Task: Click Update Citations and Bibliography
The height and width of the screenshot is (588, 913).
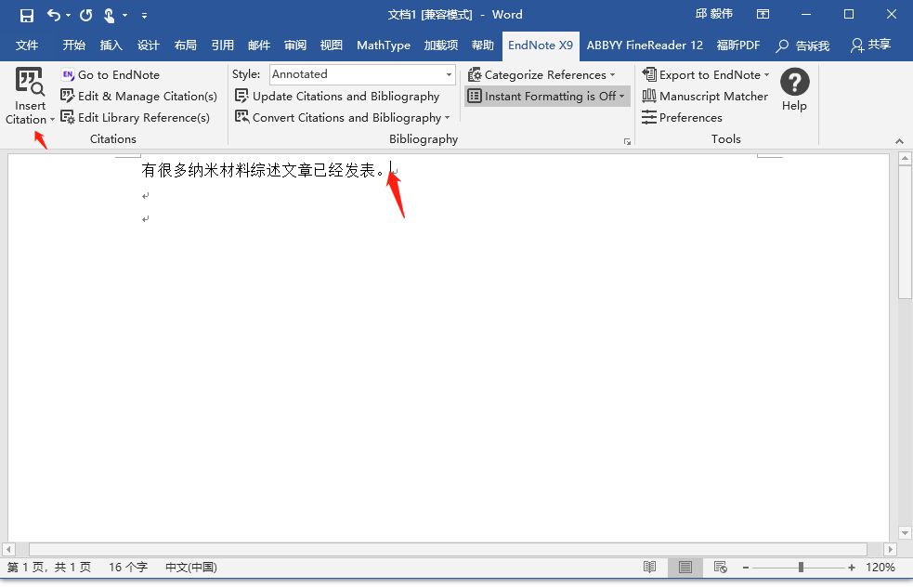Action: [337, 96]
